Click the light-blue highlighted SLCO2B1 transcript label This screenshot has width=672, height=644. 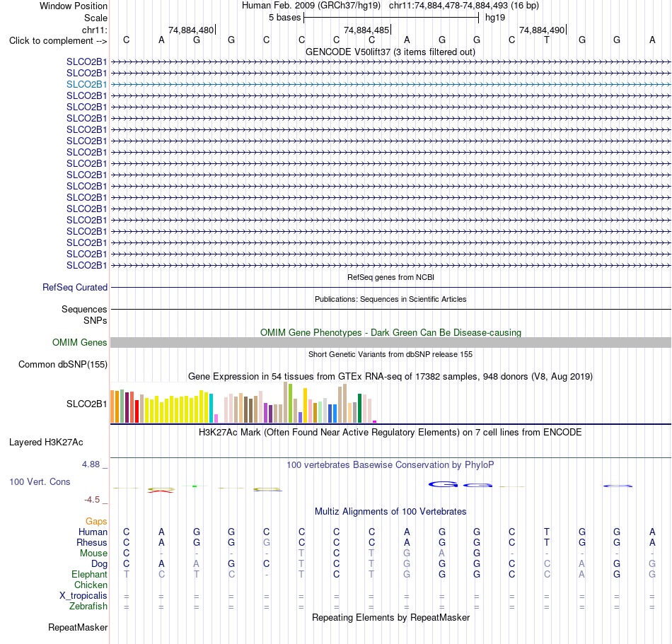tap(86, 84)
